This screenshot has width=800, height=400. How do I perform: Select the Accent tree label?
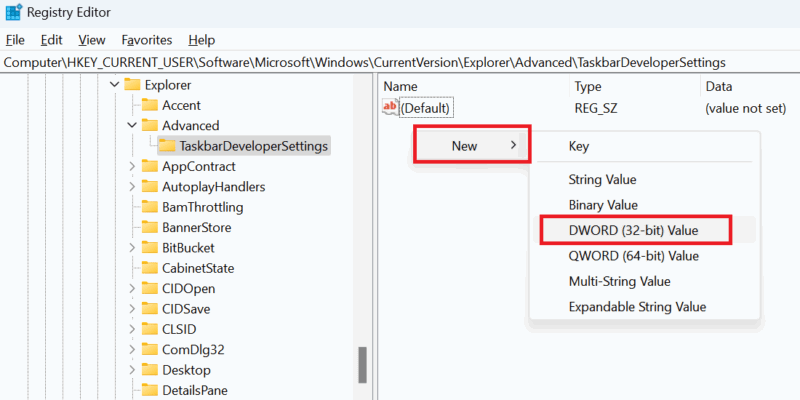(181, 105)
